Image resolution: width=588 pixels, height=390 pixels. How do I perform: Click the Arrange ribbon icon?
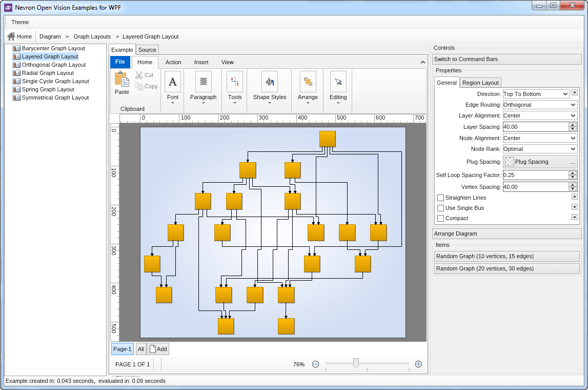308,82
